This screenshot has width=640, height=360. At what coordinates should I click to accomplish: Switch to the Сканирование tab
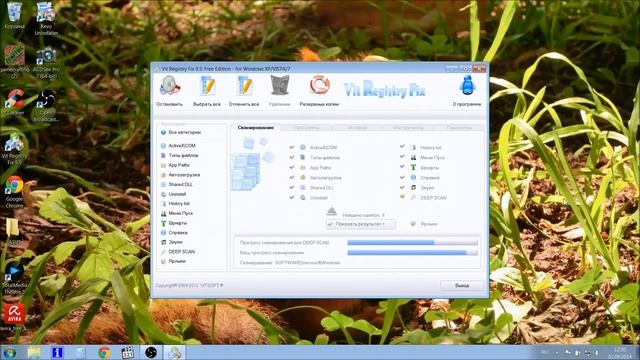[256, 128]
